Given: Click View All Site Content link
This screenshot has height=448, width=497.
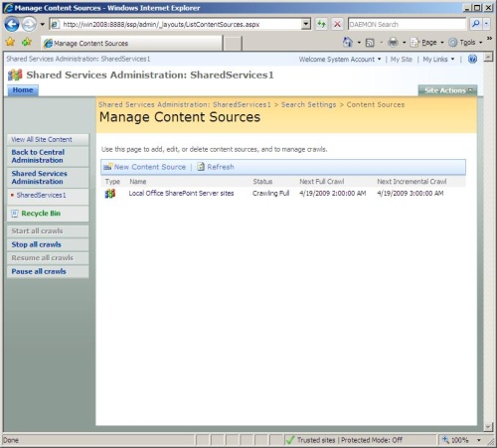Looking at the screenshot, I should pos(42,139).
